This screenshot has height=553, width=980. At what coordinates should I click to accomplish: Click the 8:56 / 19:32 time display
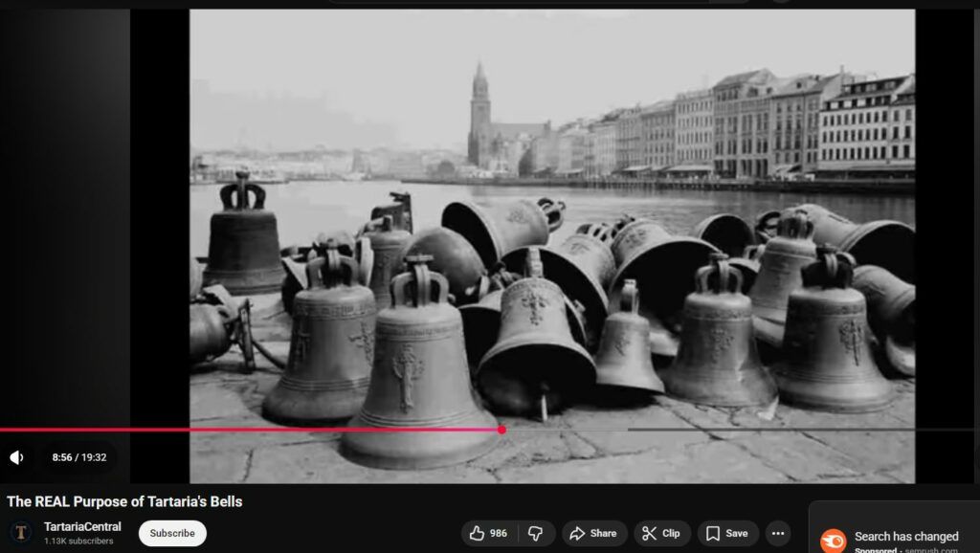80,457
